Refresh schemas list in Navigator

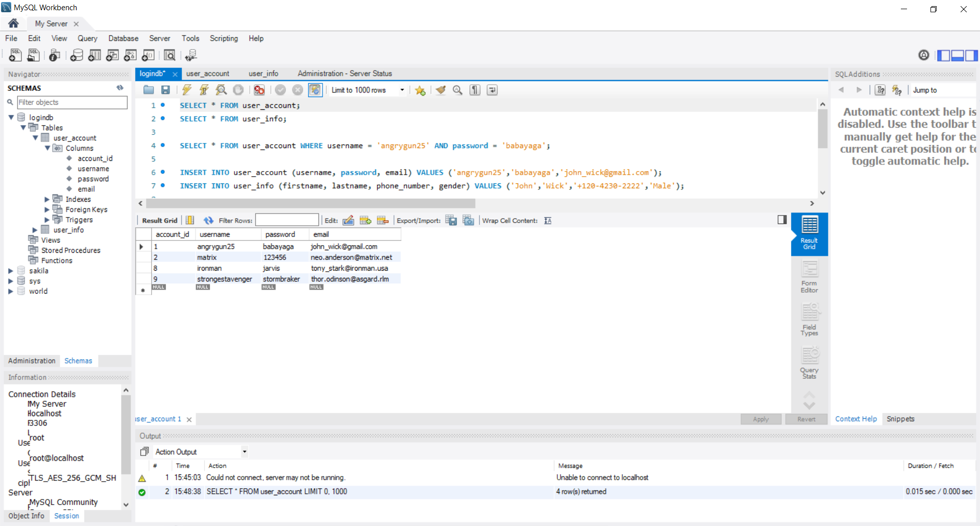coord(120,88)
